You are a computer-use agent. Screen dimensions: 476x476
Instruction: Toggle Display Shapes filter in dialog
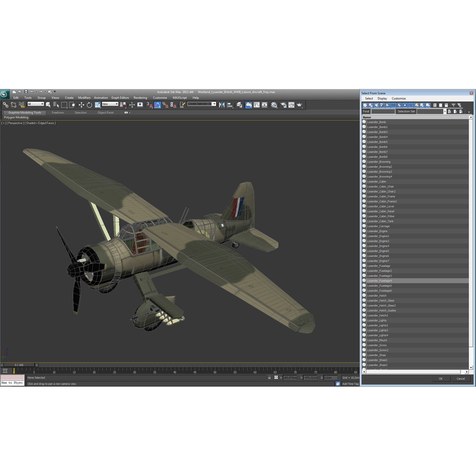coord(371,105)
